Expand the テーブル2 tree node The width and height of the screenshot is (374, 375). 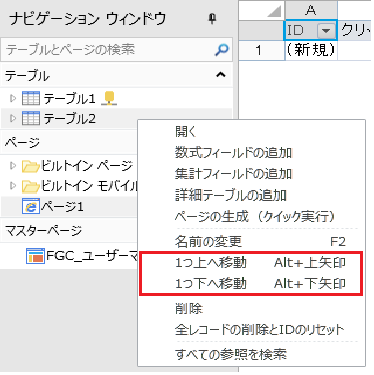click(13, 118)
